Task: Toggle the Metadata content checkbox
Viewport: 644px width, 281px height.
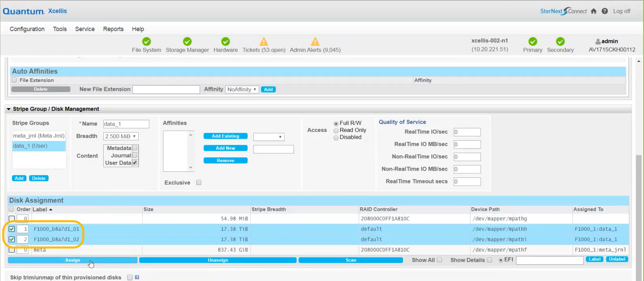Action: 135,148
